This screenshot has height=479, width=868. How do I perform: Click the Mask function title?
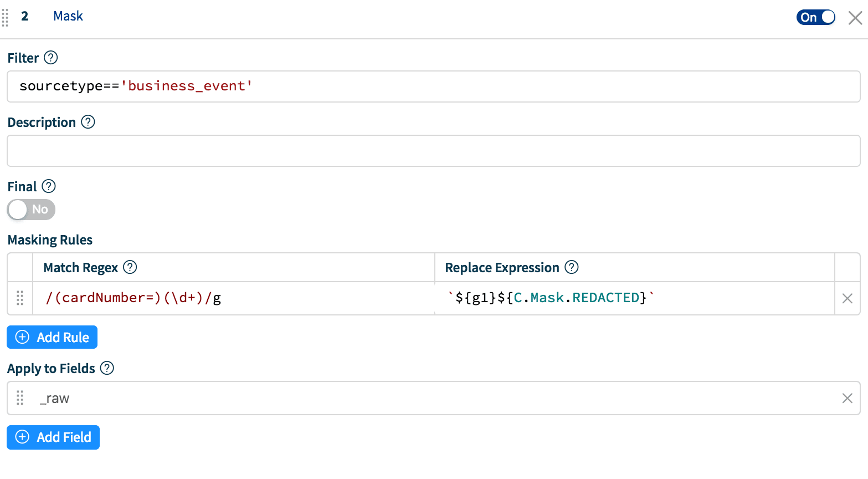[x=68, y=16]
